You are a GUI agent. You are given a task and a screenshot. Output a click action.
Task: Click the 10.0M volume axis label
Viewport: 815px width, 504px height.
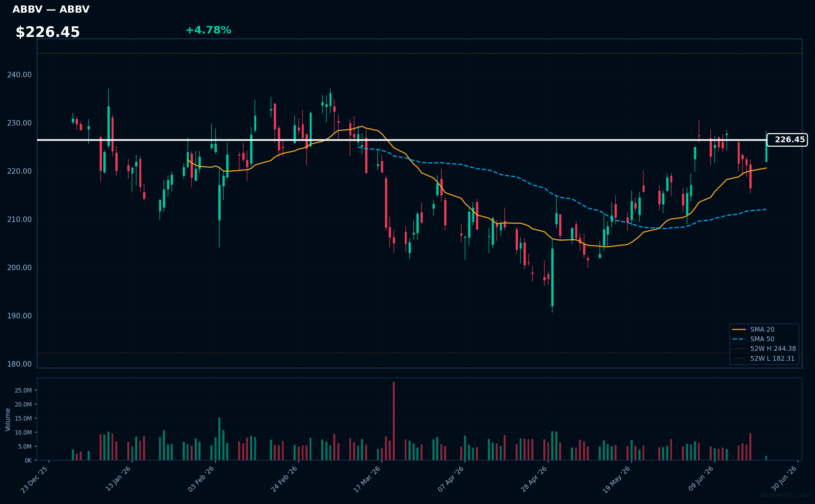click(x=23, y=433)
